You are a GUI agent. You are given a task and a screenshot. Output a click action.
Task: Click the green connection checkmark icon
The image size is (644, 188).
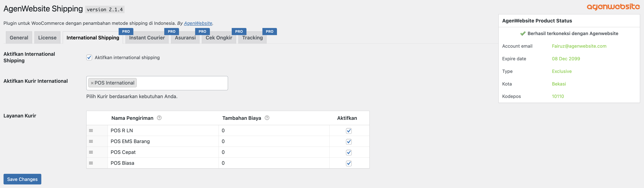tap(523, 34)
